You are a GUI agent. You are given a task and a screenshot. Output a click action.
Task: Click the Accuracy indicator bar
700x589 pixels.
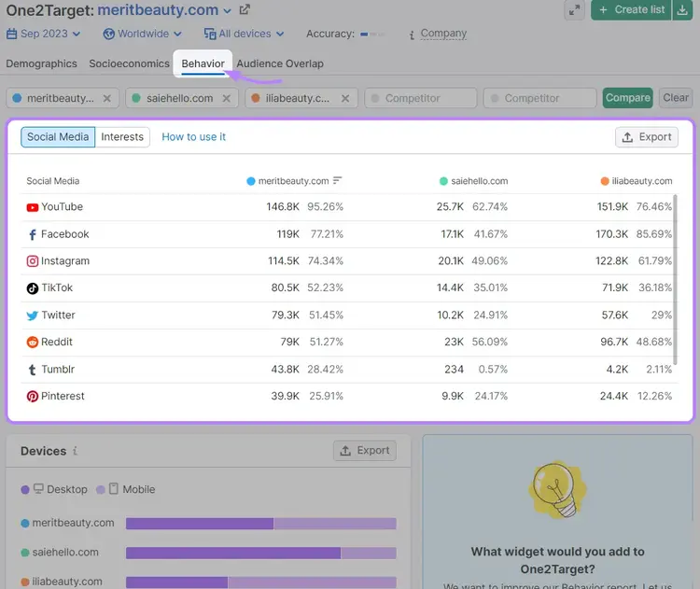point(371,34)
